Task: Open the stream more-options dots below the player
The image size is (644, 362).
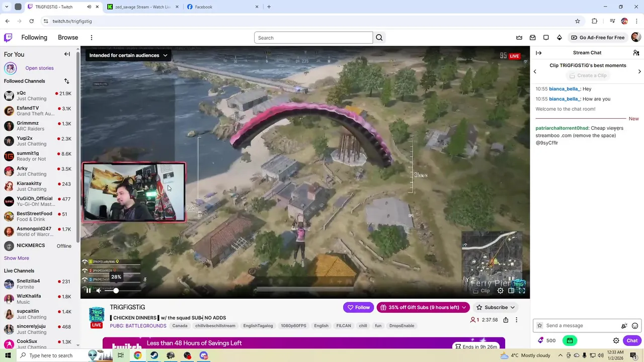Action: click(x=516, y=320)
